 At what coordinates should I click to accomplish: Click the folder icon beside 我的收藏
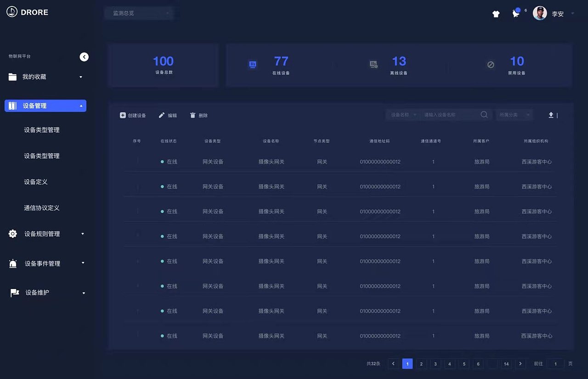(13, 77)
